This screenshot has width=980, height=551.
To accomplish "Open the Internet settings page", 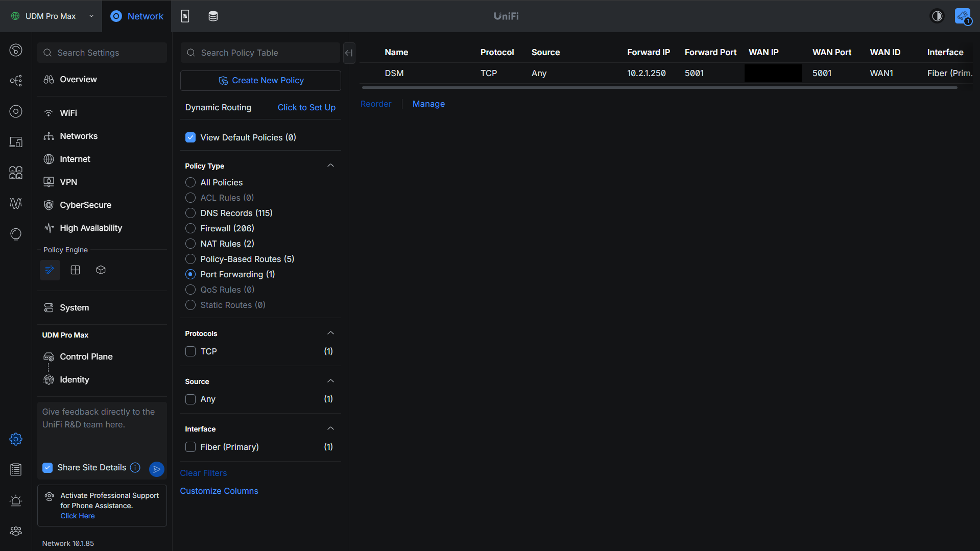I will tap(102, 159).
